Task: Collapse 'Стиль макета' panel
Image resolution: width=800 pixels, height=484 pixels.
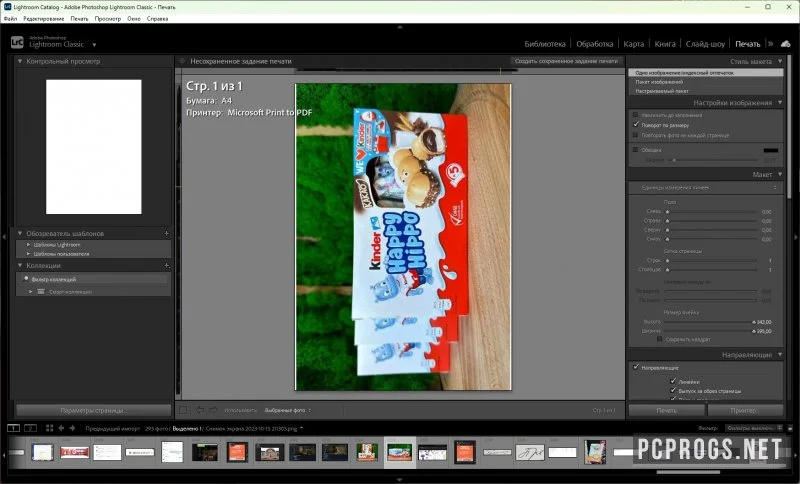Action: [x=780, y=61]
